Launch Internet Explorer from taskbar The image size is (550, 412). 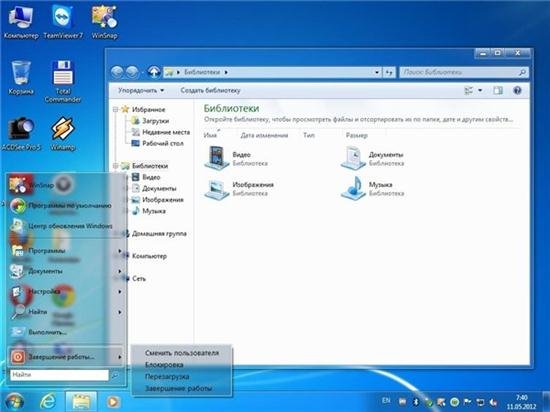point(48,401)
